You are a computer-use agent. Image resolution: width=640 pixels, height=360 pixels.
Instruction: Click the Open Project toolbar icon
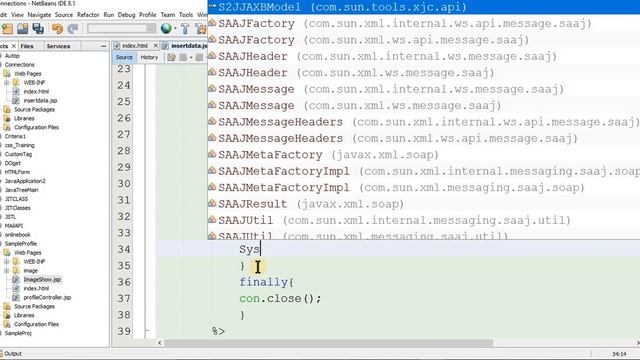[x=23, y=29]
